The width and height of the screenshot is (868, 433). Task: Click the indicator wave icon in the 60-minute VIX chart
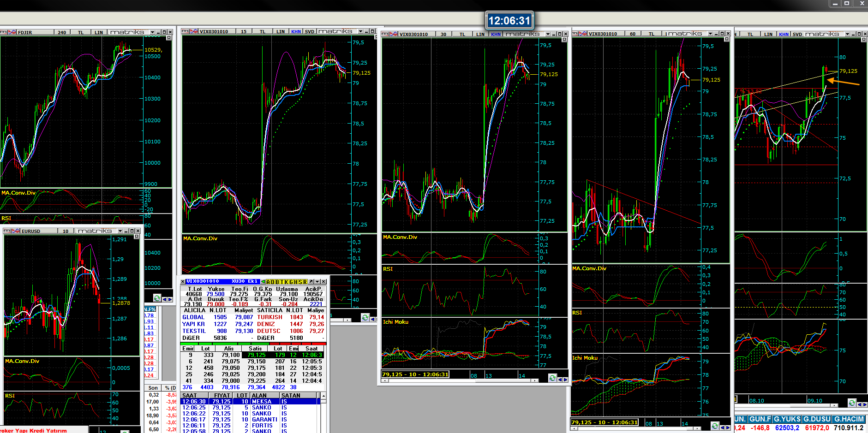[582, 34]
